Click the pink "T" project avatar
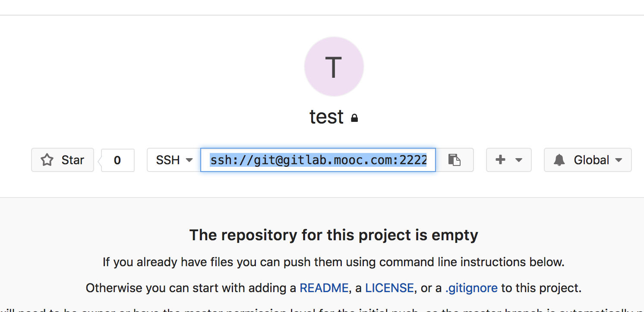644x312 pixels. (334, 66)
